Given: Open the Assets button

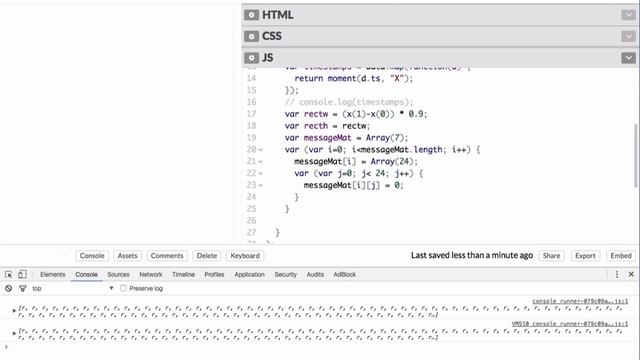Looking at the screenshot, I should click(127, 256).
